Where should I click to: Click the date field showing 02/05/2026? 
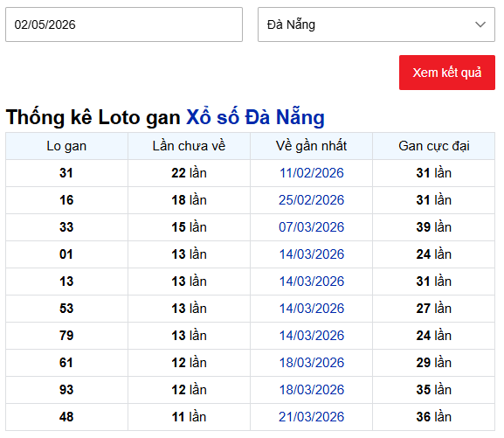pyautogui.click(x=124, y=24)
